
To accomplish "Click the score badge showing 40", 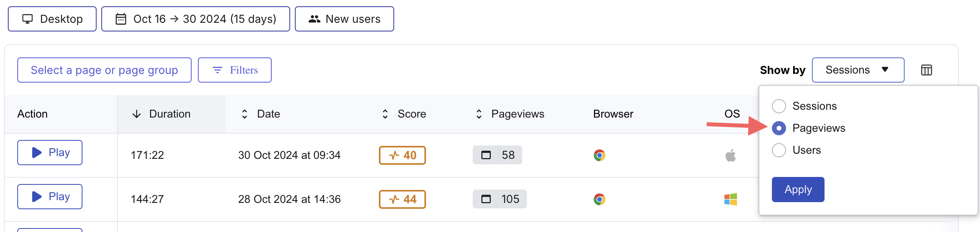I will click(x=402, y=155).
